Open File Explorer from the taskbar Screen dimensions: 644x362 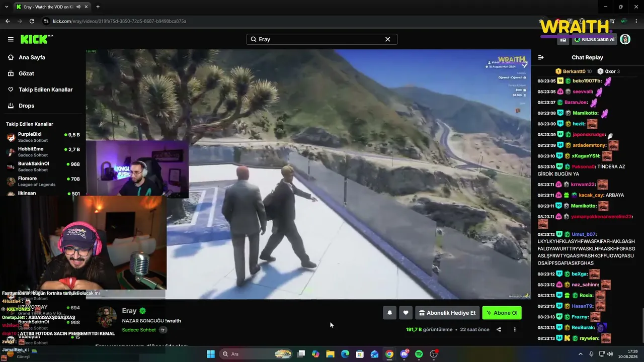pyautogui.click(x=330, y=354)
